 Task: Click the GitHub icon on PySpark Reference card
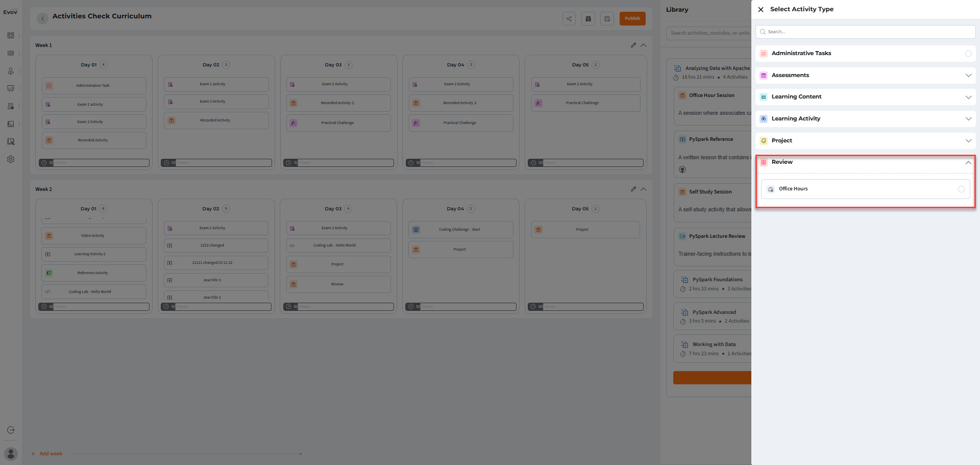(x=682, y=169)
